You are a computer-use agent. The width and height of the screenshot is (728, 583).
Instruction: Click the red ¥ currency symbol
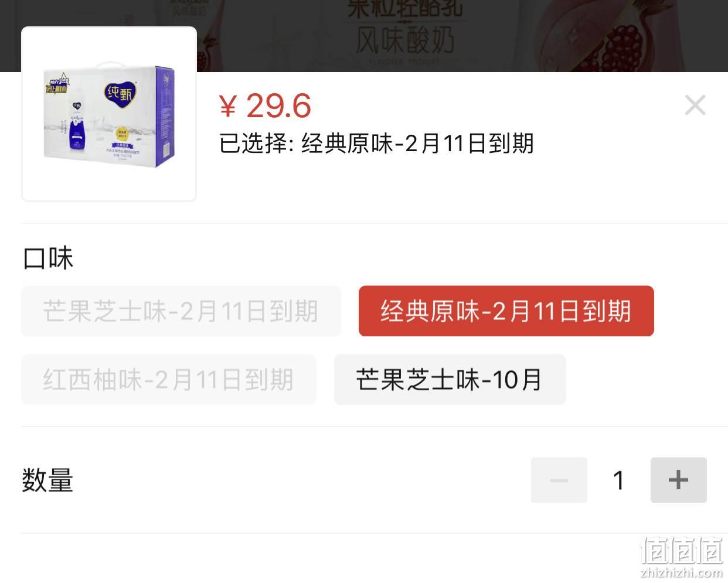click(x=228, y=107)
